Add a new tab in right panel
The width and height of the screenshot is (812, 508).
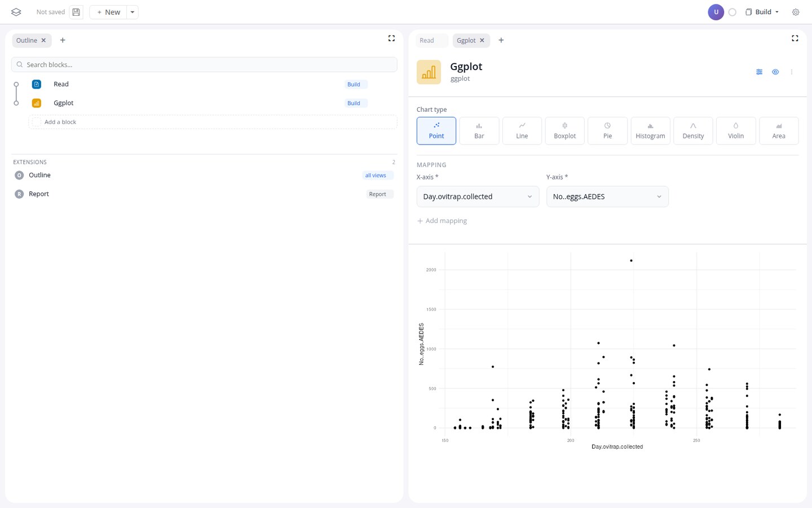(x=501, y=40)
